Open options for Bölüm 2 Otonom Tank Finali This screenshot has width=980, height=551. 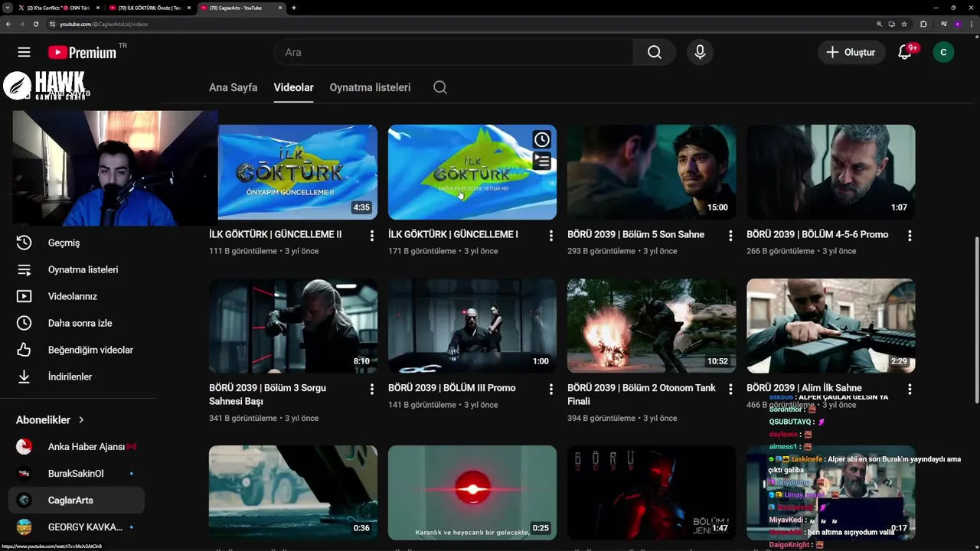tap(730, 390)
